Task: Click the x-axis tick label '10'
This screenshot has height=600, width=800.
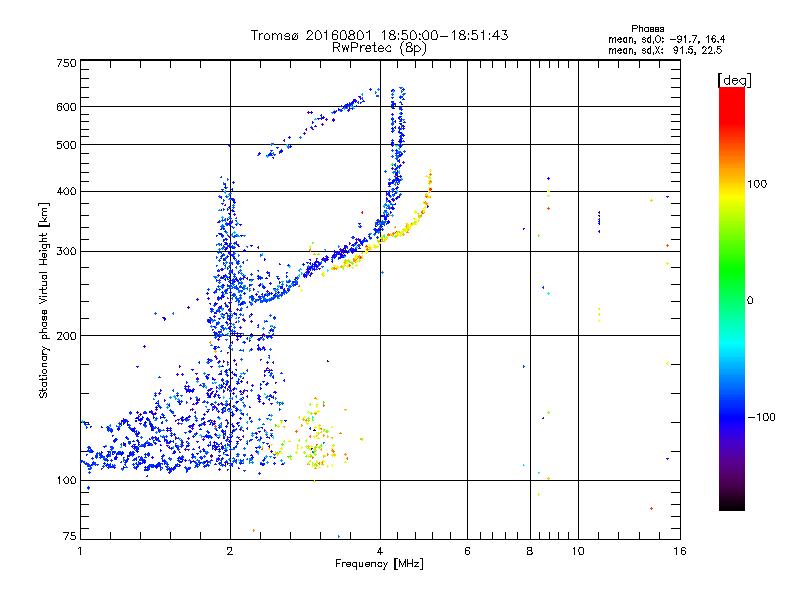Action: click(578, 551)
